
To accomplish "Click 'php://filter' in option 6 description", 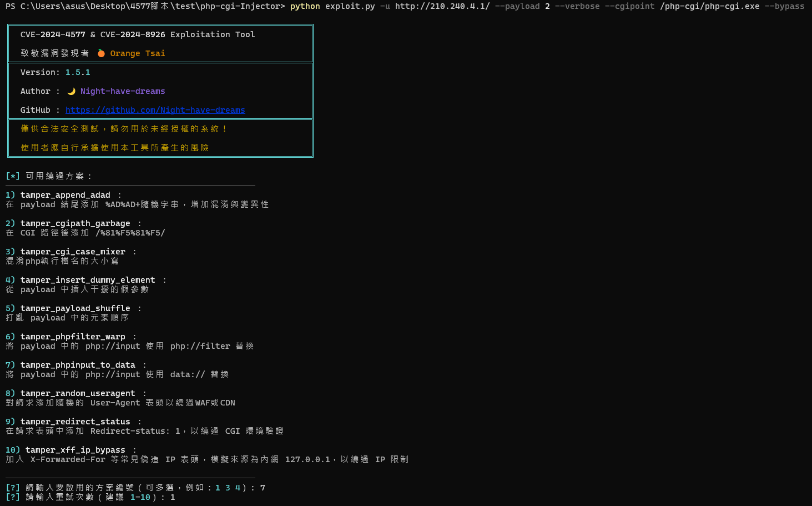I will point(200,346).
